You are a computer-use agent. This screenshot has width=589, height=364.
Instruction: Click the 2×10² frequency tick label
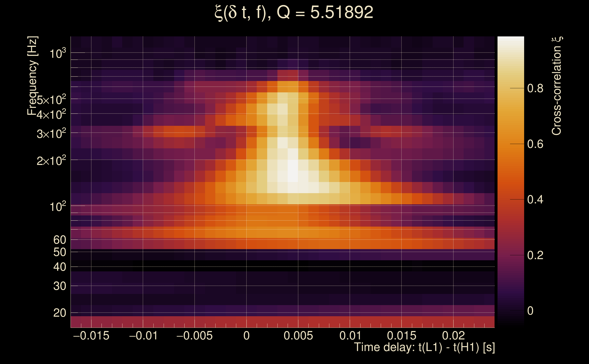click(51, 161)
